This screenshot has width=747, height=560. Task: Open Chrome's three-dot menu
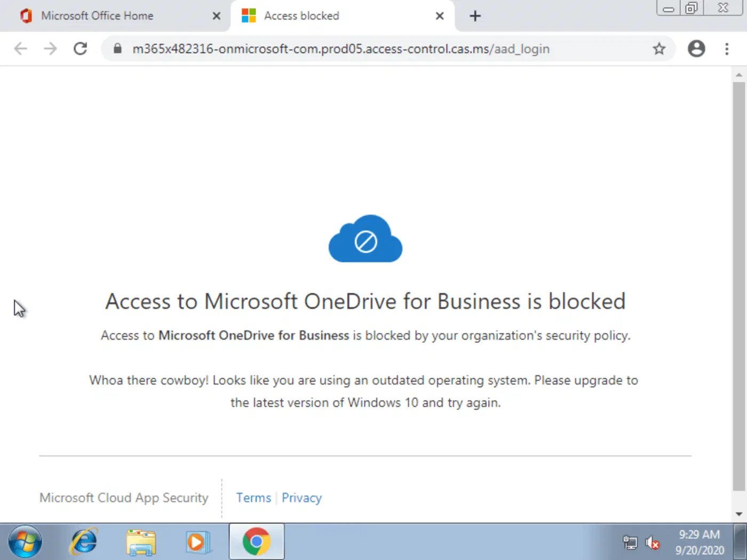727,49
